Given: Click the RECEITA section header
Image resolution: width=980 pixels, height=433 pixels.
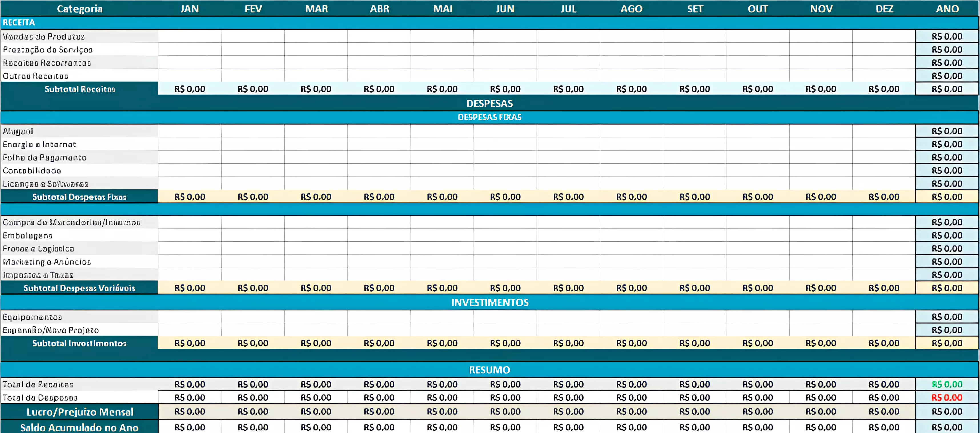Looking at the screenshot, I should 19,23.
